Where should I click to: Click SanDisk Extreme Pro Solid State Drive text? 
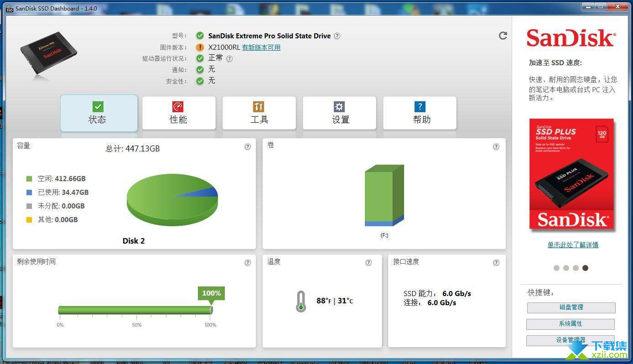(x=270, y=36)
